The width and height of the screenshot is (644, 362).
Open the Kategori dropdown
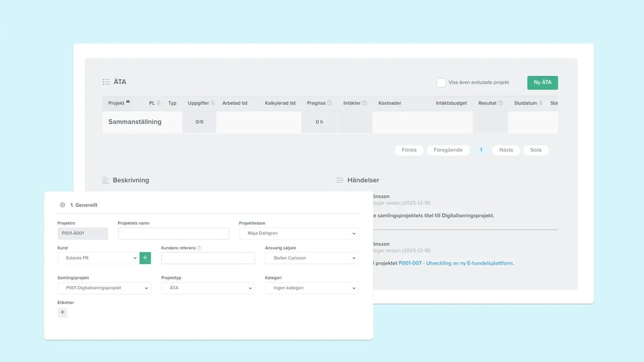[x=312, y=288]
